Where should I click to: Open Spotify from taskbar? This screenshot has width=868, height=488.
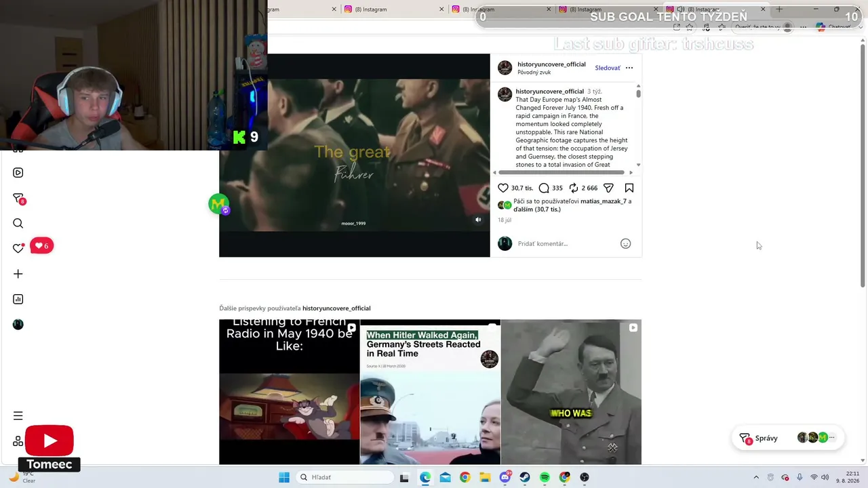coord(545,477)
